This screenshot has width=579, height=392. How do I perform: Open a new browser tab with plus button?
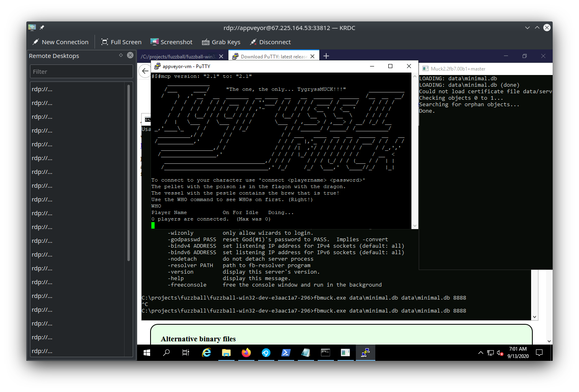click(x=326, y=56)
